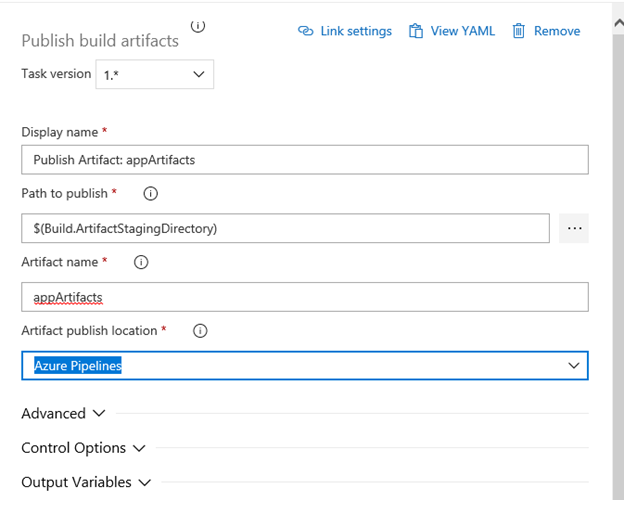Click the Display name input field
Image resolution: width=632 pixels, height=513 pixels.
[305, 160]
